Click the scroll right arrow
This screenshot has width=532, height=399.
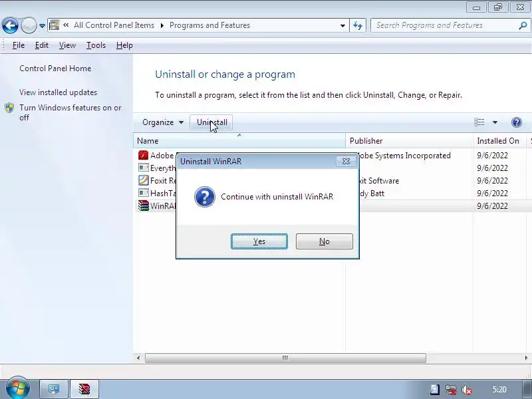coord(526,358)
